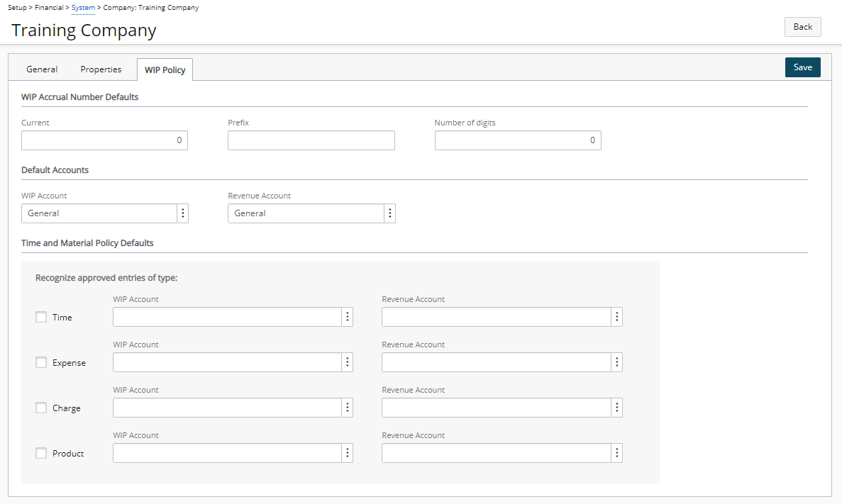Click the Default Accounts section heading
842x504 pixels.
tap(55, 170)
